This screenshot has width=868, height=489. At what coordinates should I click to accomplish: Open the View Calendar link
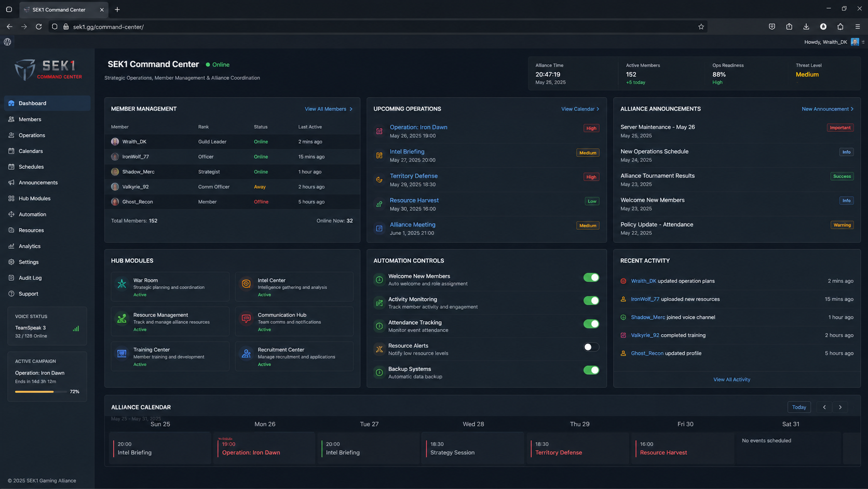coord(580,109)
